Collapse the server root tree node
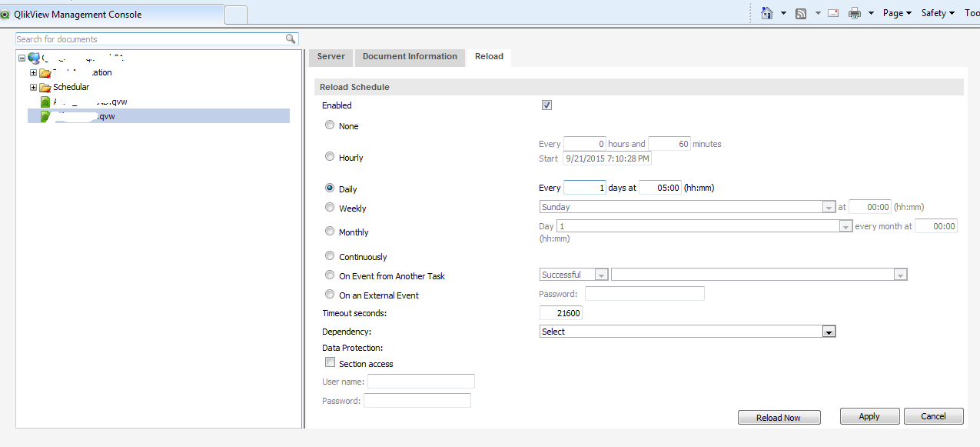This screenshot has width=980, height=447. (x=22, y=58)
